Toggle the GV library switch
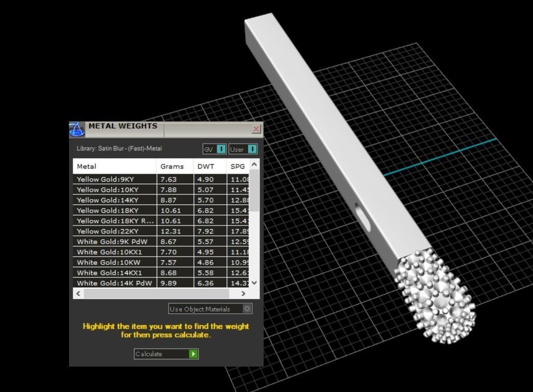This screenshot has height=392, width=533. tap(214, 149)
